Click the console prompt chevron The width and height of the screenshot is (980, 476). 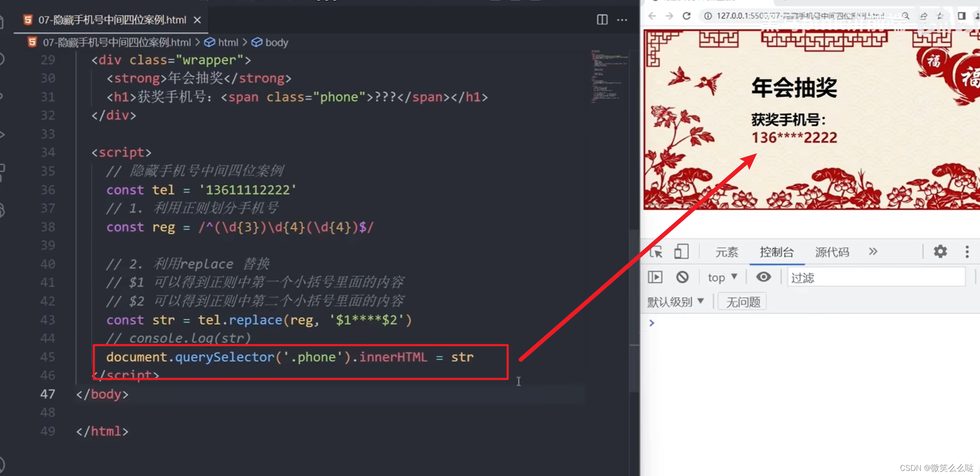click(x=652, y=323)
